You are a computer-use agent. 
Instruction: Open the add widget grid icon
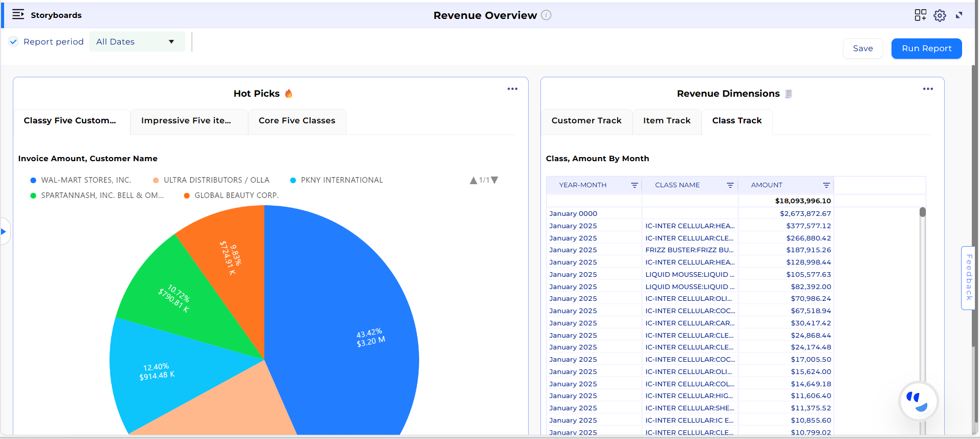[920, 15]
